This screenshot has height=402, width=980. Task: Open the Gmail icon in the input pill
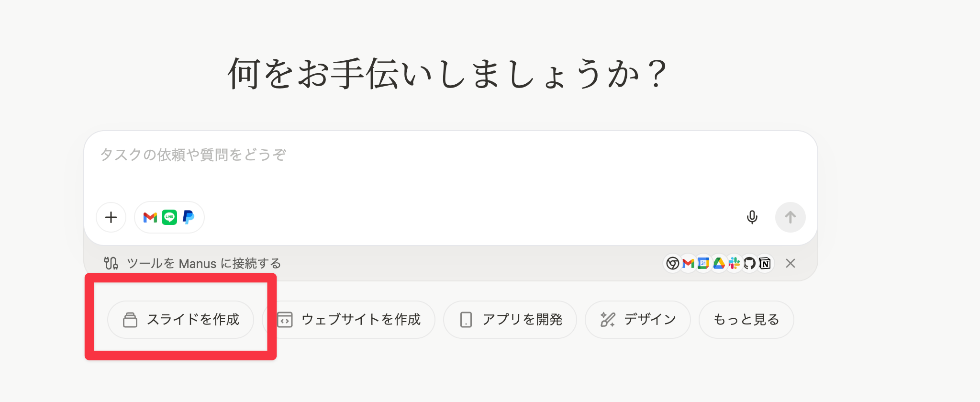point(150,217)
